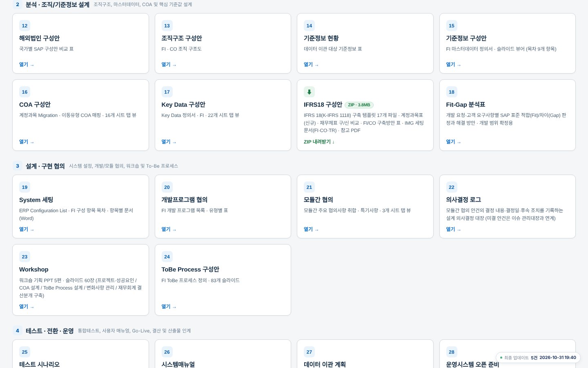This screenshot has width=588, height=368.
Task: Click the ZIP · 3.8MB file size badge
Action: point(359,105)
